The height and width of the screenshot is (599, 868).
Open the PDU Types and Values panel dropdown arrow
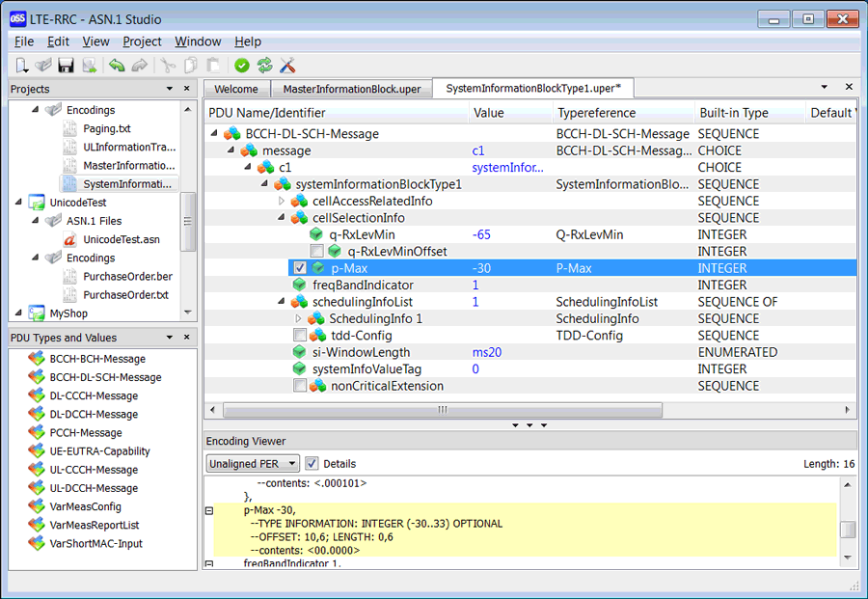170,338
